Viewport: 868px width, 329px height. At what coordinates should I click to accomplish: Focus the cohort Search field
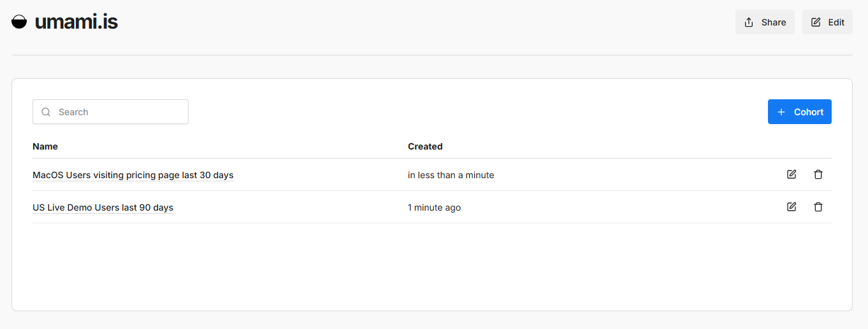118,112
